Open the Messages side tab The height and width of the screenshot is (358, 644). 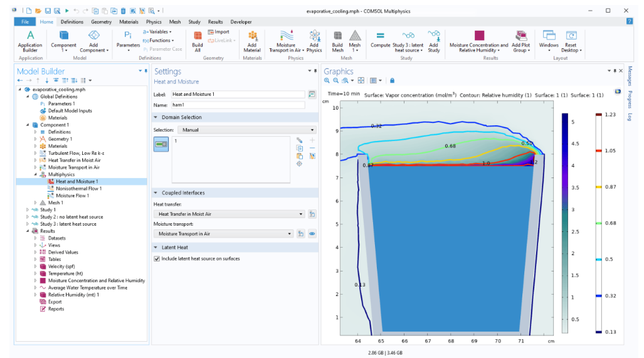click(x=630, y=76)
